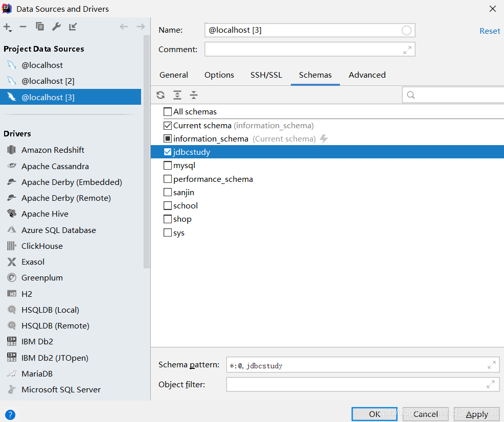This screenshot has height=422, width=504.
Task: Uncheck the jdbcstudy schema checkbox
Action: click(x=168, y=152)
